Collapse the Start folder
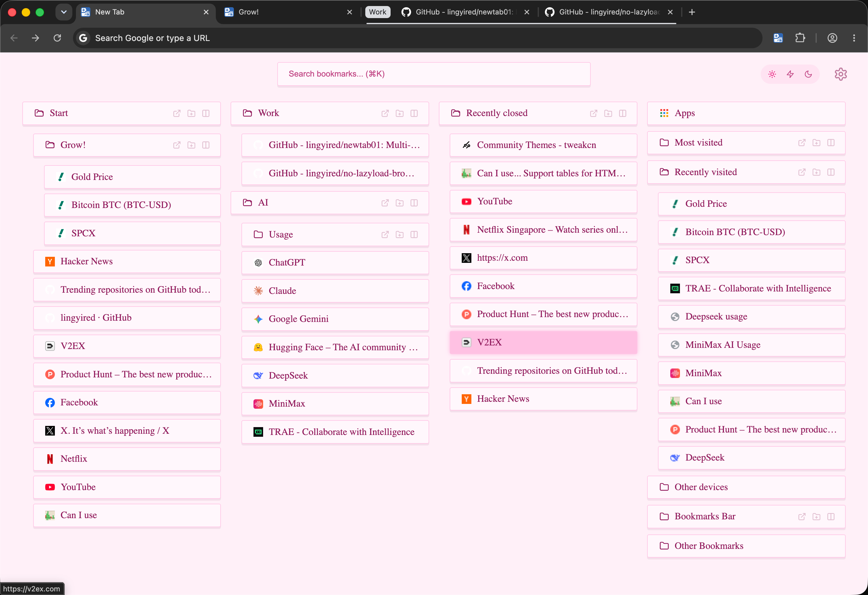 click(x=121, y=113)
